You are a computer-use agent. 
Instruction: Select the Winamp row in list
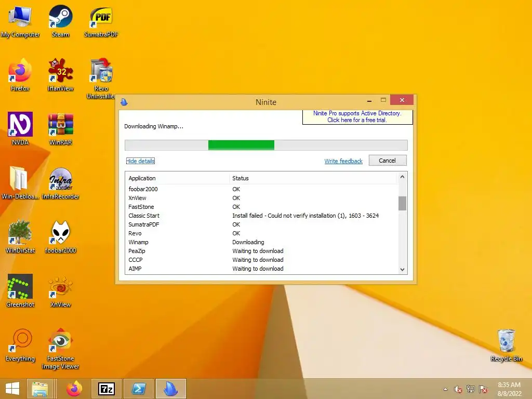pos(261,242)
